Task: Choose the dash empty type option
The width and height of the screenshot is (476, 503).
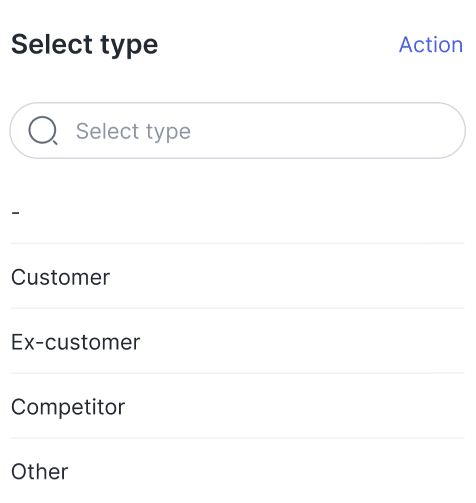Action: click(238, 211)
